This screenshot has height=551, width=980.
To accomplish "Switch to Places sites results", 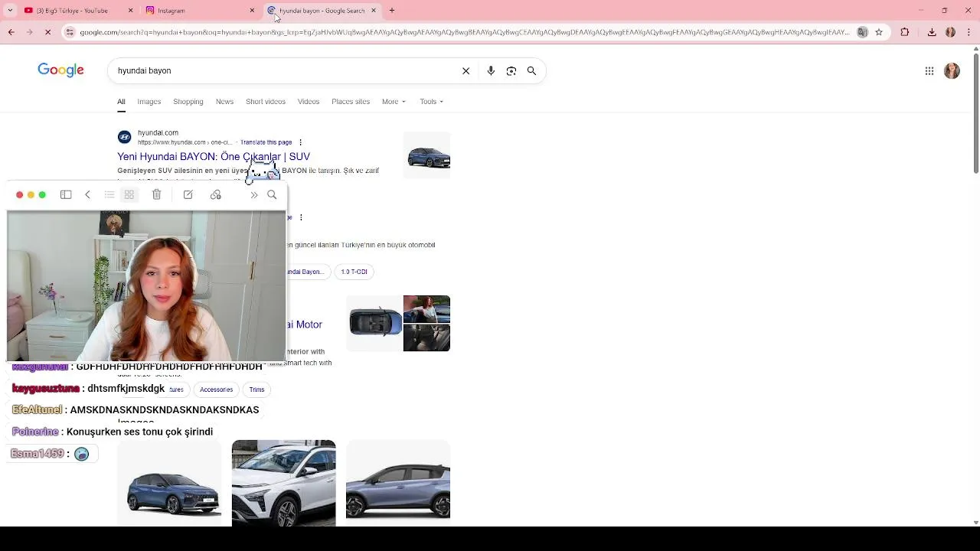I will (x=351, y=102).
